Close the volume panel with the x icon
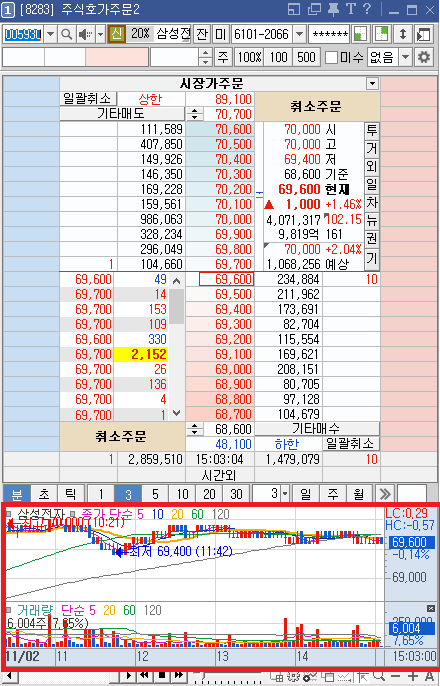 [x=431, y=608]
